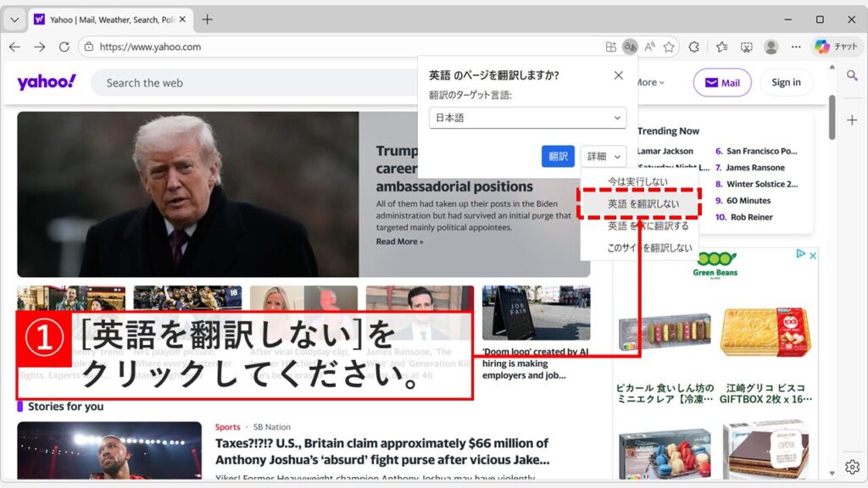
Task: Open the More dropdown in Yahoo navigation
Action: point(647,82)
